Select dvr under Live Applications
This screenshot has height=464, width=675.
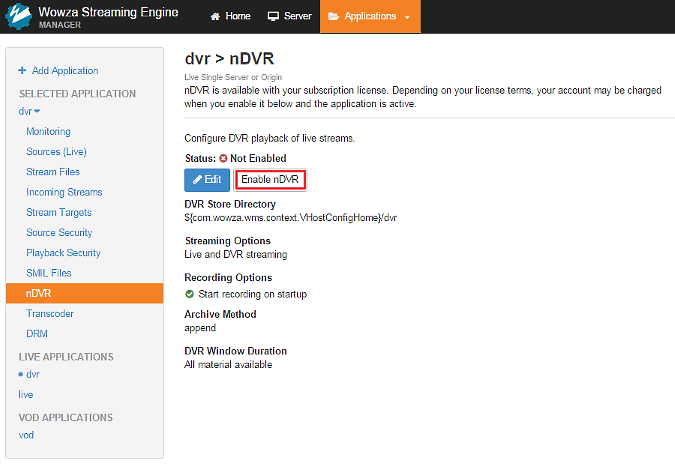pos(33,374)
